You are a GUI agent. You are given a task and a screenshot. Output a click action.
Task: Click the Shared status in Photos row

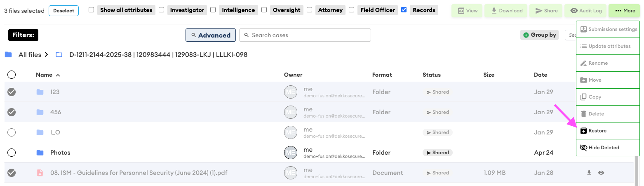pyautogui.click(x=437, y=153)
